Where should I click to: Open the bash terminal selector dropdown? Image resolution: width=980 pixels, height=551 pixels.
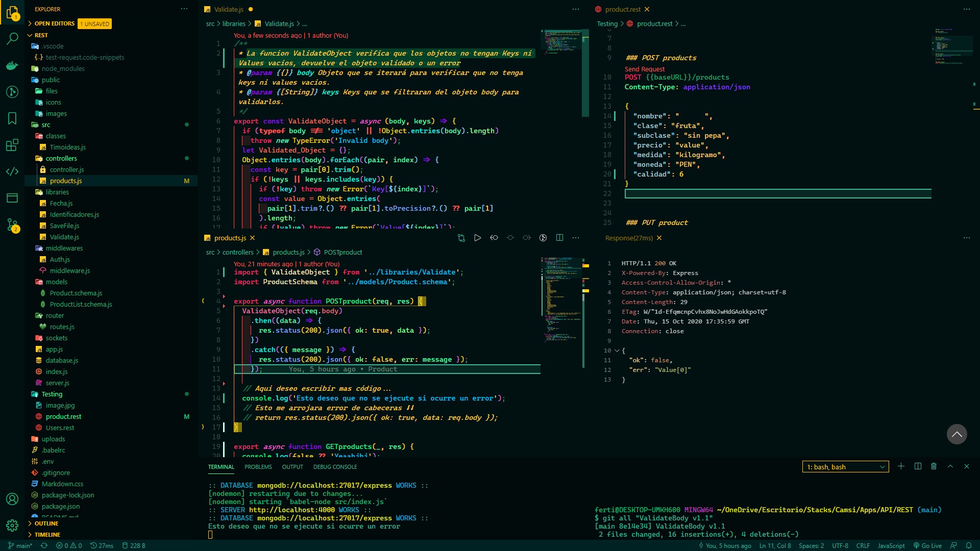click(x=845, y=467)
